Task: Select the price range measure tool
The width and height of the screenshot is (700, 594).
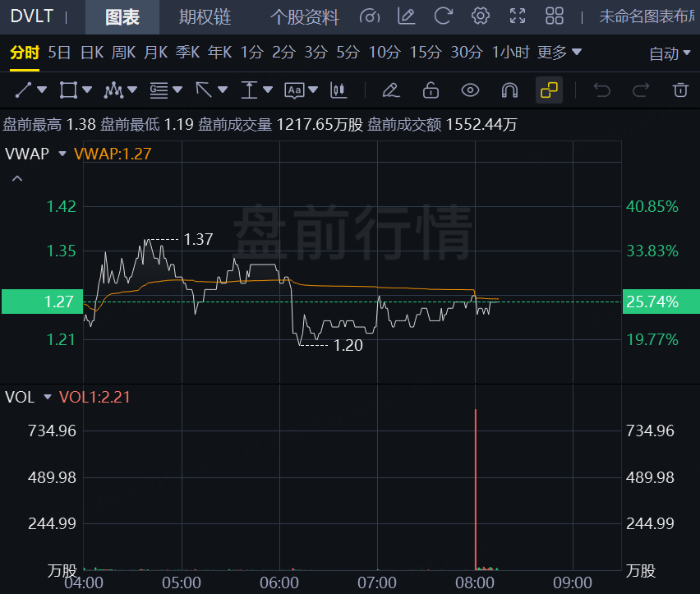Action: [x=249, y=90]
